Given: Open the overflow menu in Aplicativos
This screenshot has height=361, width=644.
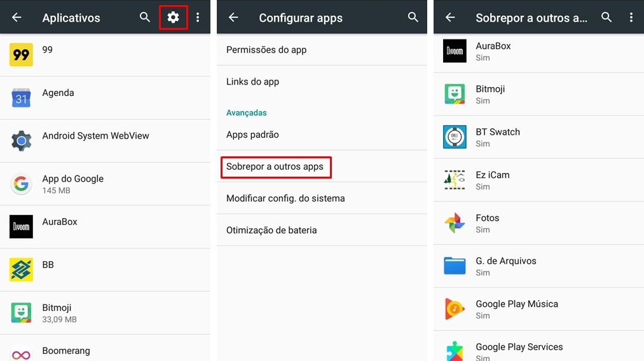Looking at the screenshot, I should [198, 17].
